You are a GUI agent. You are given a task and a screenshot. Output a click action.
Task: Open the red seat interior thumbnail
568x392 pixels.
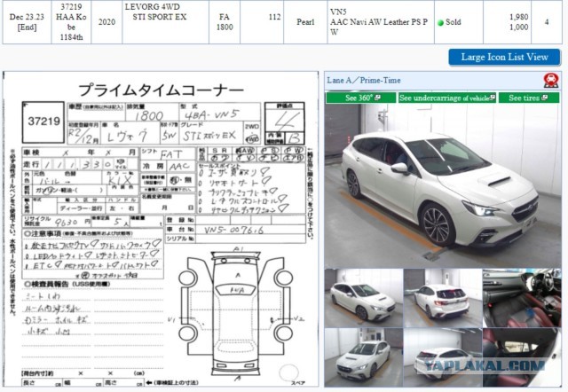coord(522,357)
